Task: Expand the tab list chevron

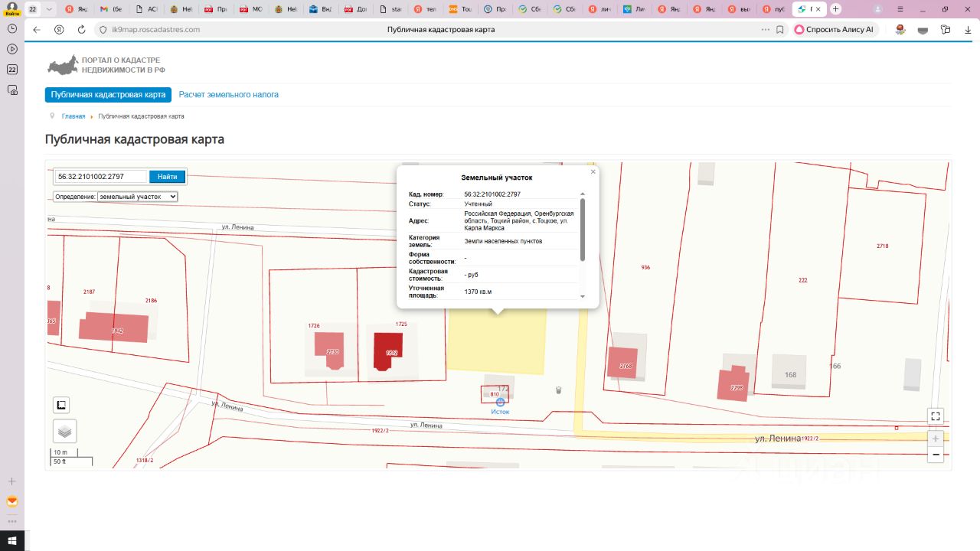Action: [49, 9]
